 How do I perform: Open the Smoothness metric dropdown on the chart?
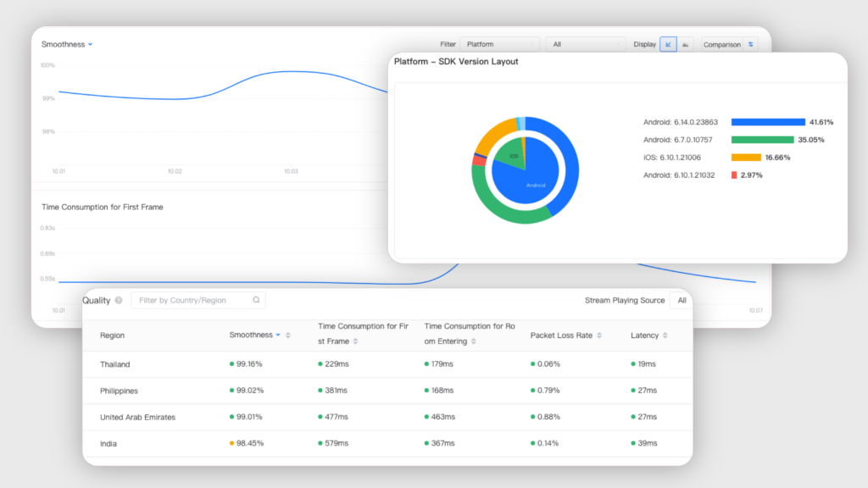click(x=67, y=44)
